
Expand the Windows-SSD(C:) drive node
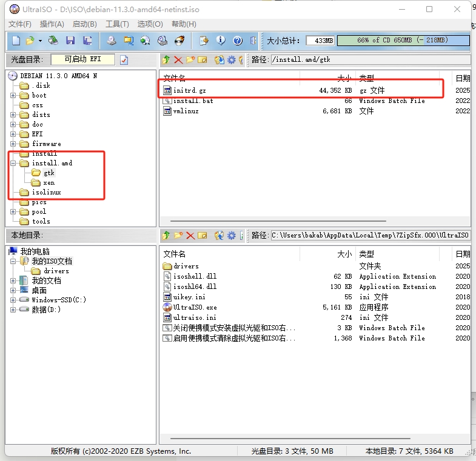tap(13, 300)
